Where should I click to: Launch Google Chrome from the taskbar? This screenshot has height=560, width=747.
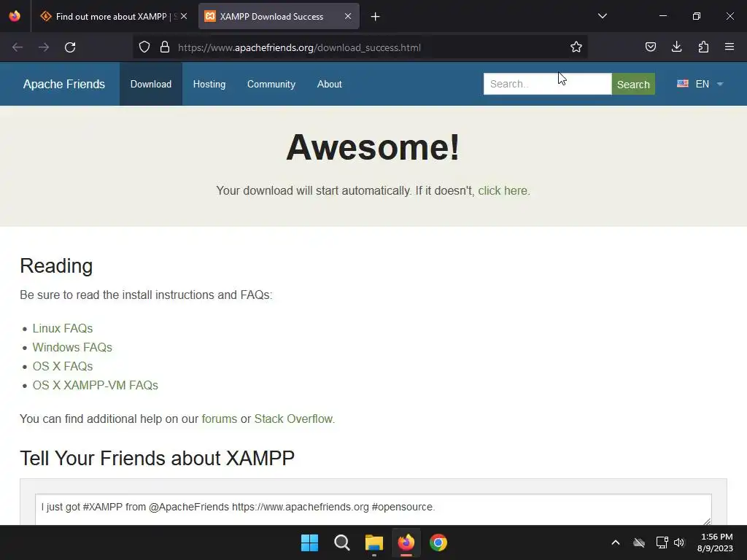coord(438,542)
